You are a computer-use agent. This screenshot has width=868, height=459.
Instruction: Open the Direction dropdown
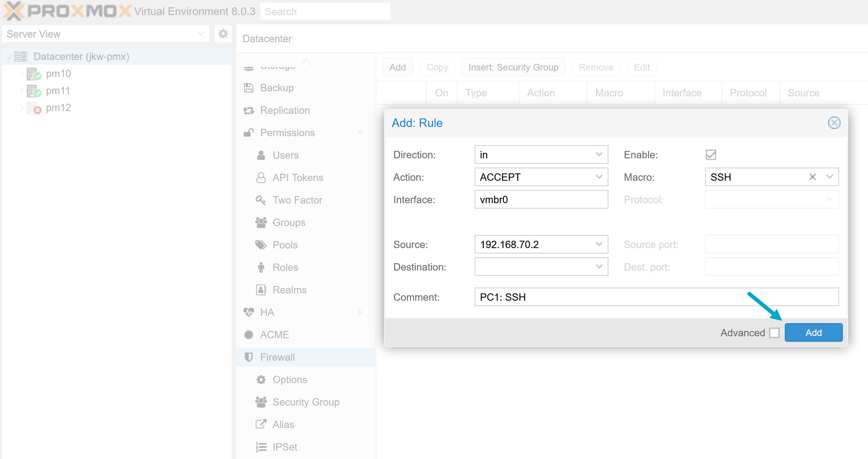tap(600, 154)
